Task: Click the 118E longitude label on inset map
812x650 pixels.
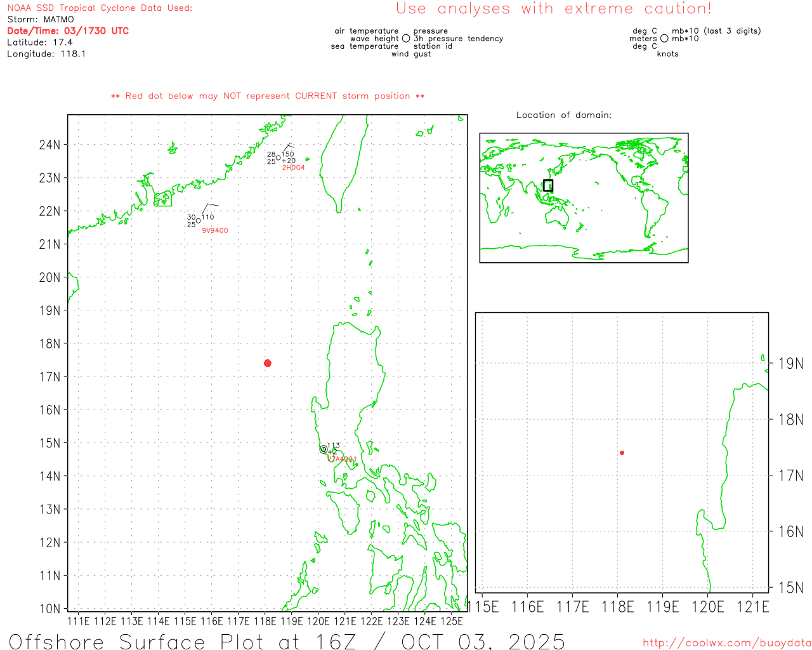Action: 617,607
